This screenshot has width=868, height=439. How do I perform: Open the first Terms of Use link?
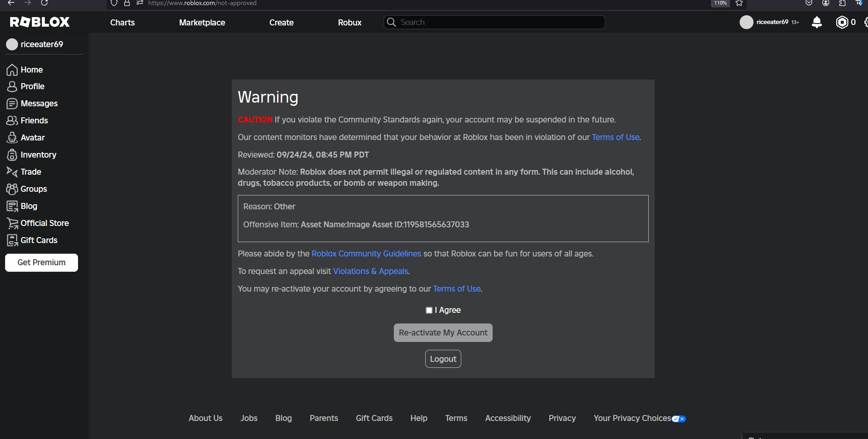click(615, 137)
